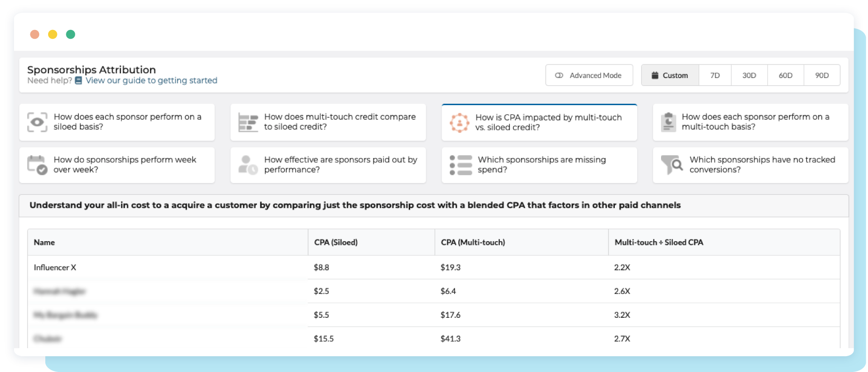Click the toggle icon in Advanced Mode
Viewport: 868px width, 372px height.
559,75
